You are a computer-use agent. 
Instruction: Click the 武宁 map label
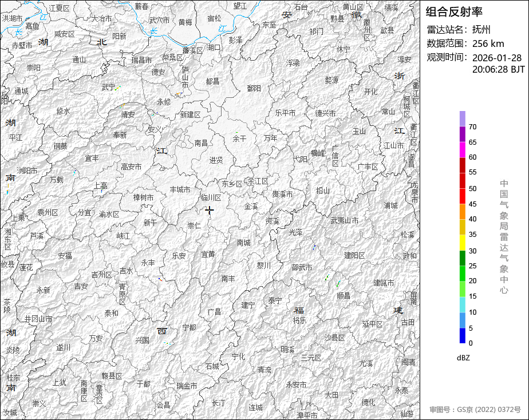click(108, 88)
